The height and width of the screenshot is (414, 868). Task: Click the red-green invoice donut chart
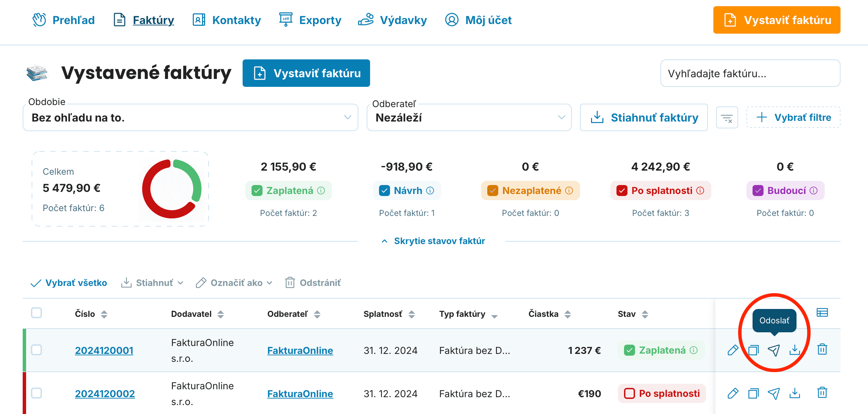172,189
